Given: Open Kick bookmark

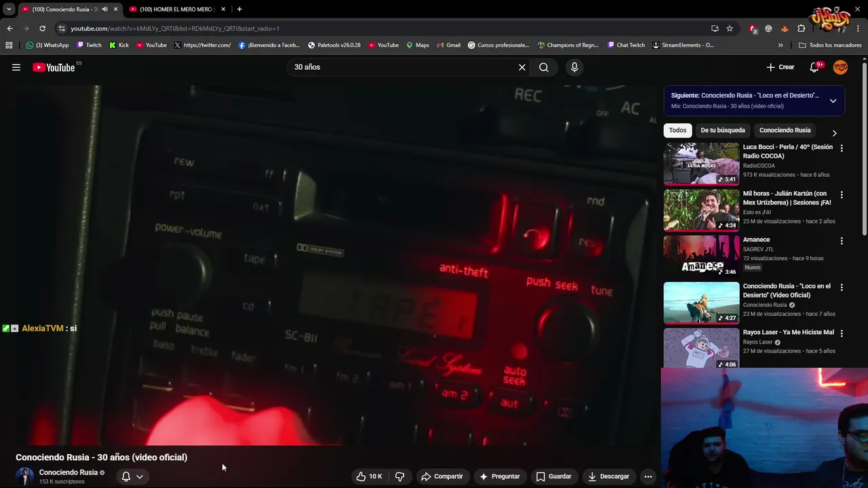Looking at the screenshot, I should (119, 45).
